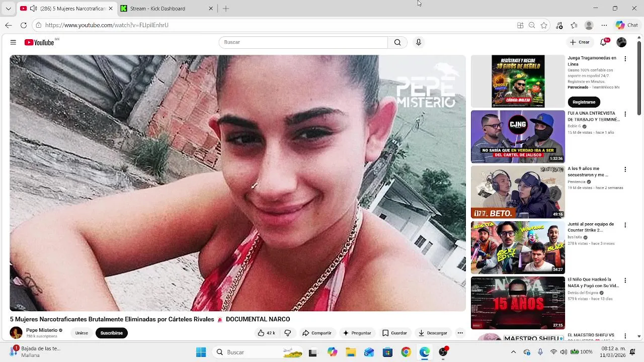Image resolution: width=644 pixels, height=362 pixels.
Task: Click the Preguntar button
Action: (x=357, y=333)
